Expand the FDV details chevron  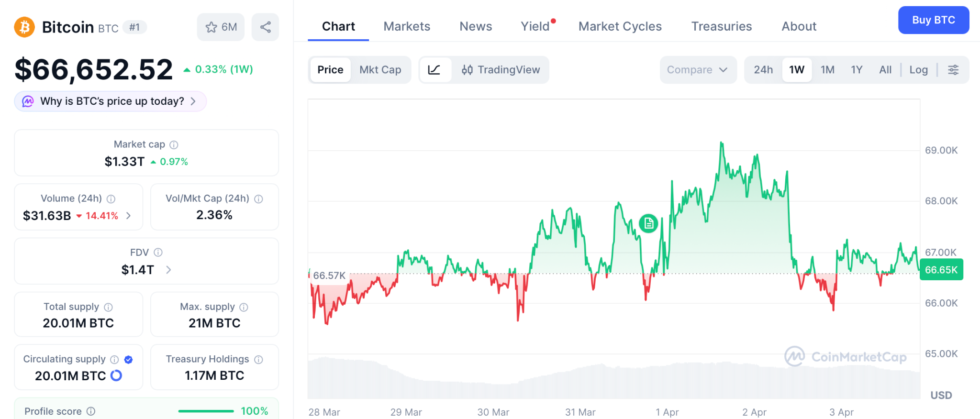point(168,270)
